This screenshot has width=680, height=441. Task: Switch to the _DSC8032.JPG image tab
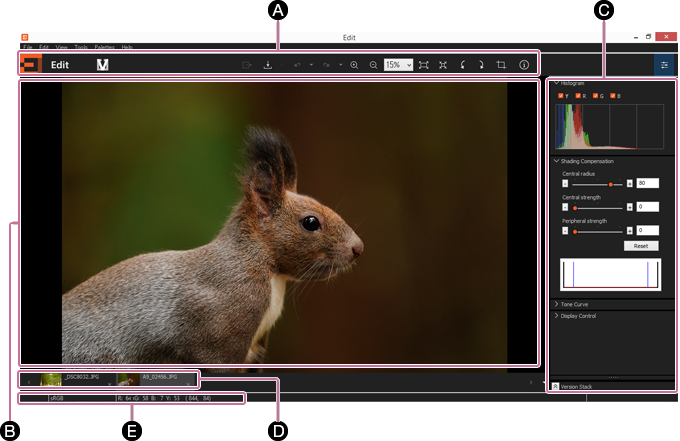[x=77, y=379]
